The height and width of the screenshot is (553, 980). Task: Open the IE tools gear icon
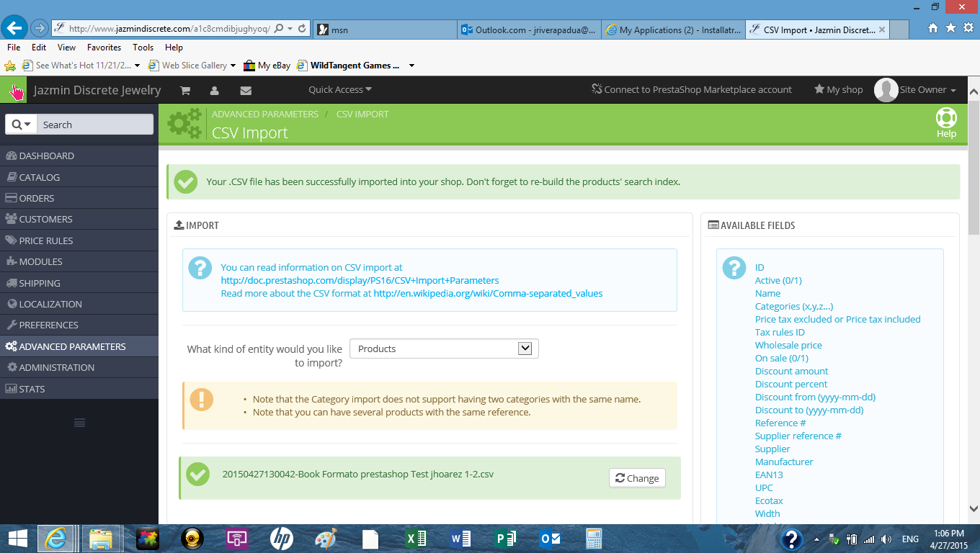point(968,28)
